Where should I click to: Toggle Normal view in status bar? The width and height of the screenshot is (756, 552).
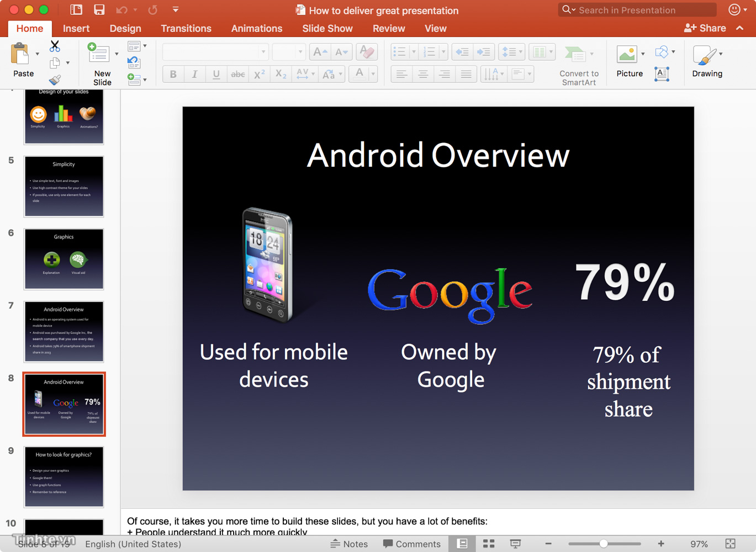coord(462,544)
